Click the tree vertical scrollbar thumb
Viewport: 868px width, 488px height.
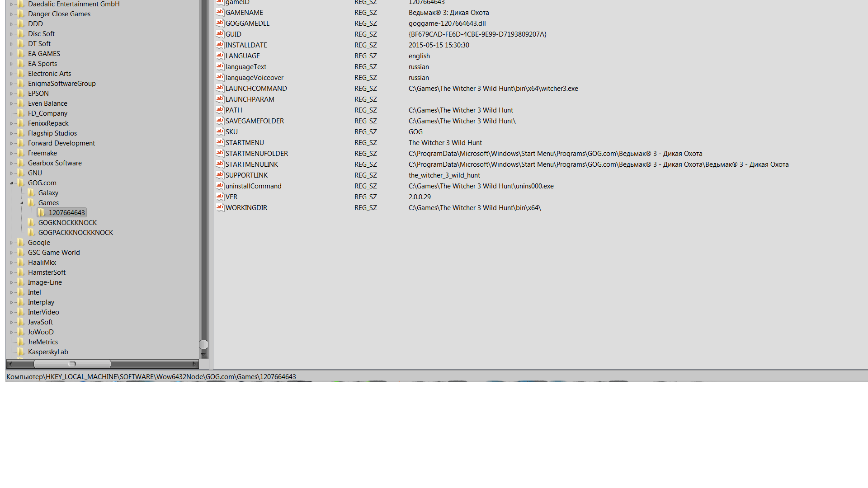[204, 344]
